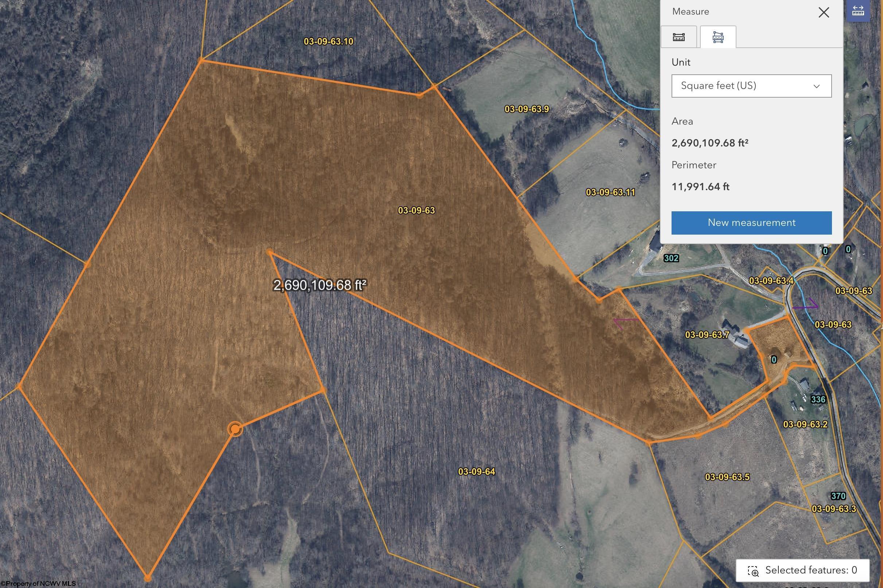Click parcel label 03-09-63.5

coord(727,477)
